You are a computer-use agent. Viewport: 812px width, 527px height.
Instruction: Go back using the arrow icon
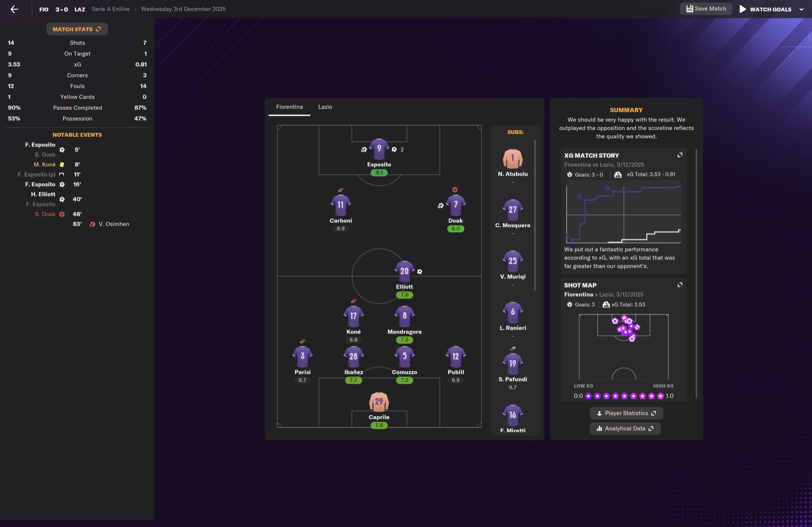[x=14, y=9]
